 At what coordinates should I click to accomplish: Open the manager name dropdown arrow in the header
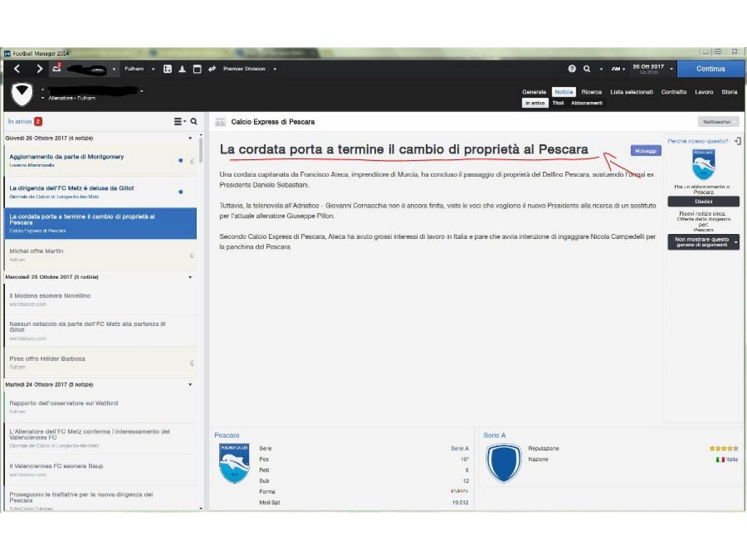tap(141, 91)
